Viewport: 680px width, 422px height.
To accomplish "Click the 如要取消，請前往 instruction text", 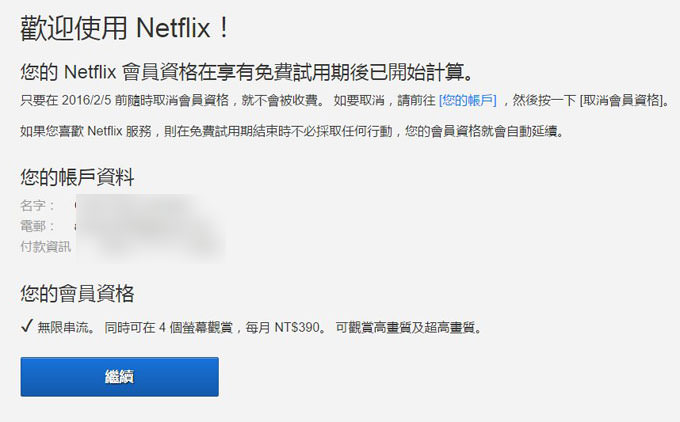I will 385,101.
